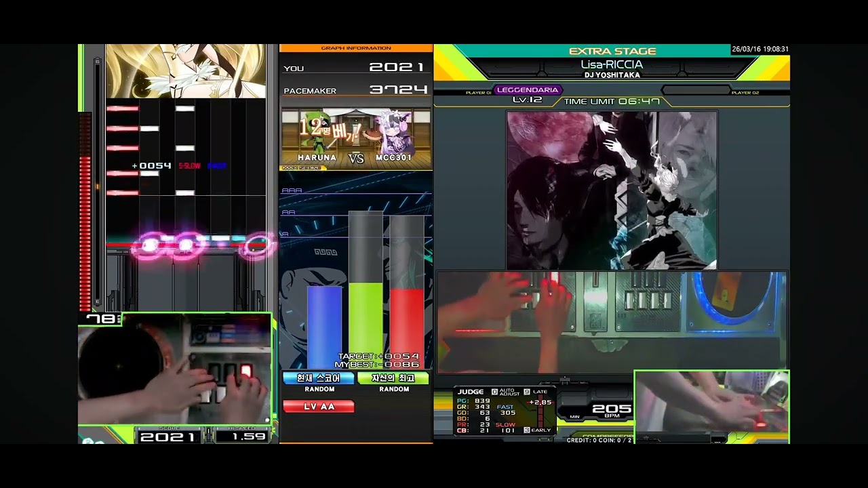The image size is (868, 488).
Task: Click the RANDOM text under 자신의 최고
Action: pyautogui.click(x=394, y=390)
